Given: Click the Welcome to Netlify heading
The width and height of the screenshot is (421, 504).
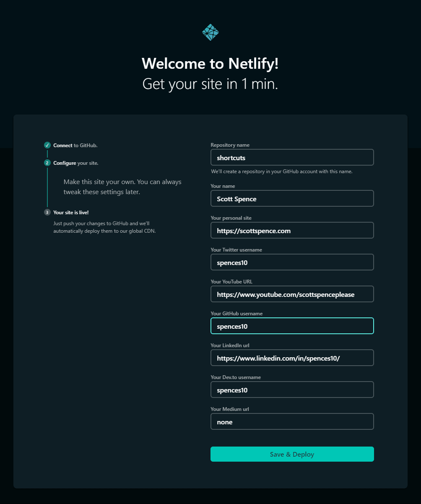Looking at the screenshot, I should 210,64.
